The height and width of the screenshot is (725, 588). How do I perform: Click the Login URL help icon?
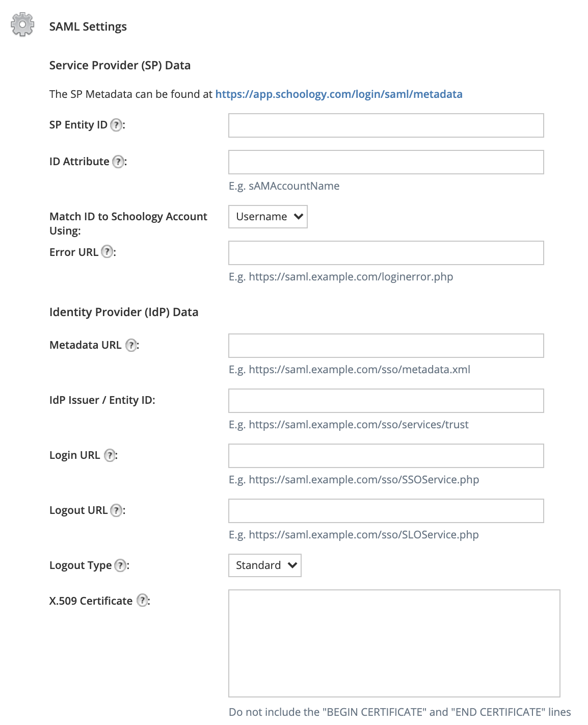[x=110, y=455]
